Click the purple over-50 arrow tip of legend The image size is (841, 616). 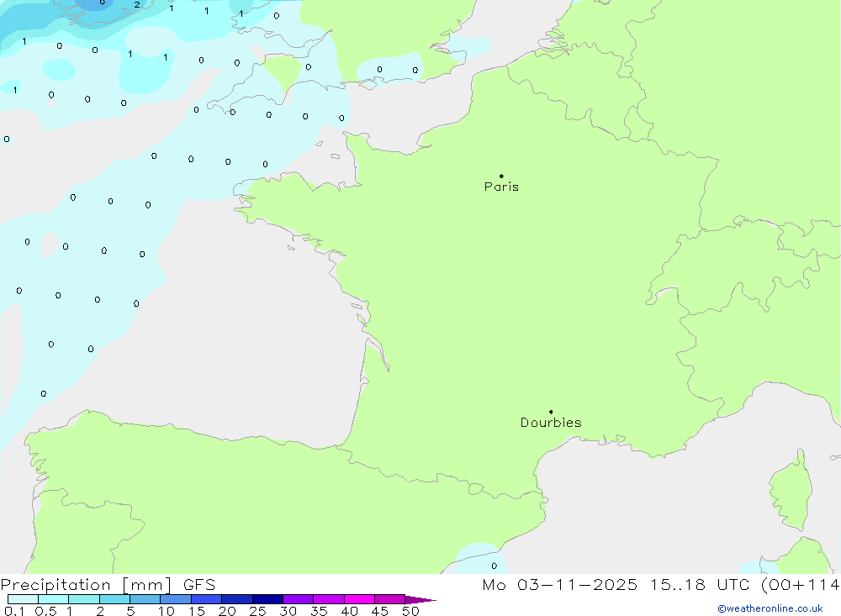(420, 600)
